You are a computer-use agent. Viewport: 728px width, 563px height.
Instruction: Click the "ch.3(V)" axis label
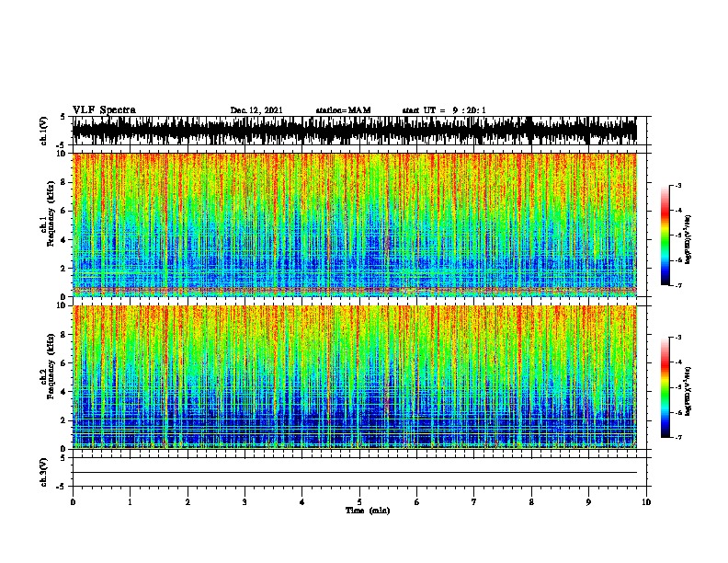[44, 472]
